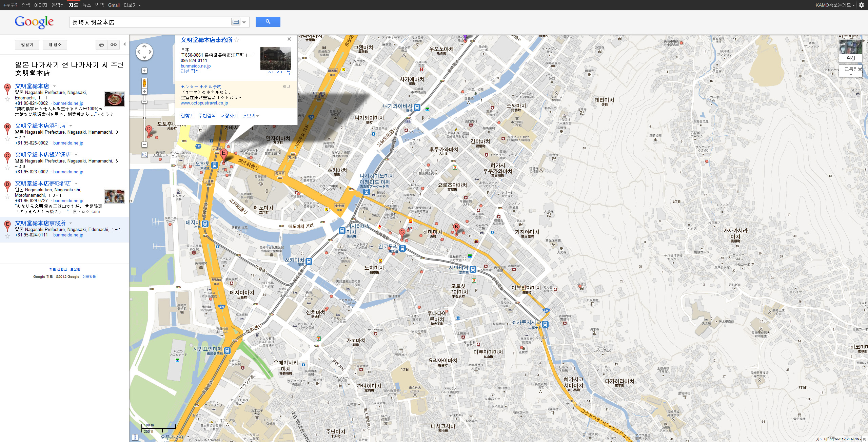868x442 pixels.
Task: Open 더보기 dropdown in info window
Action: click(x=251, y=116)
